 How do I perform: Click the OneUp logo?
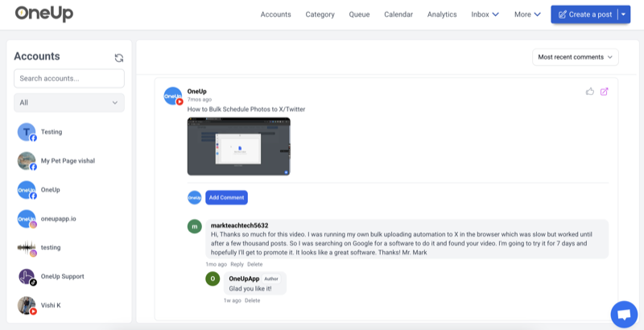tap(44, 14)
